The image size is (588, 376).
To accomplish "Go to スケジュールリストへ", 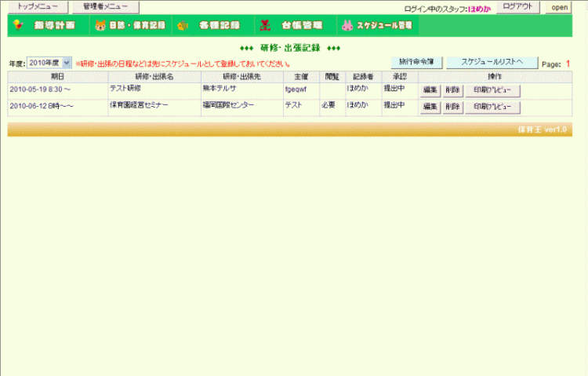I will pyautogui.click(x=492, y=62).
